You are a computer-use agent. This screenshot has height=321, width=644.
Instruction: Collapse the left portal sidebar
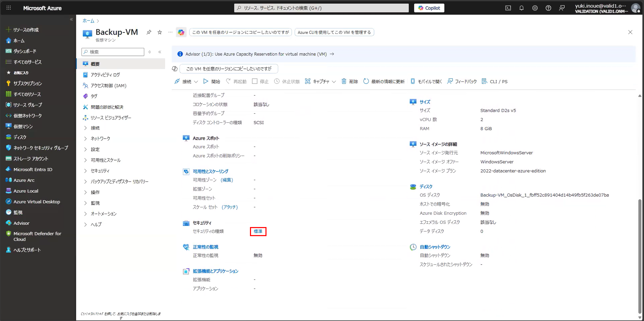point(71,19)
